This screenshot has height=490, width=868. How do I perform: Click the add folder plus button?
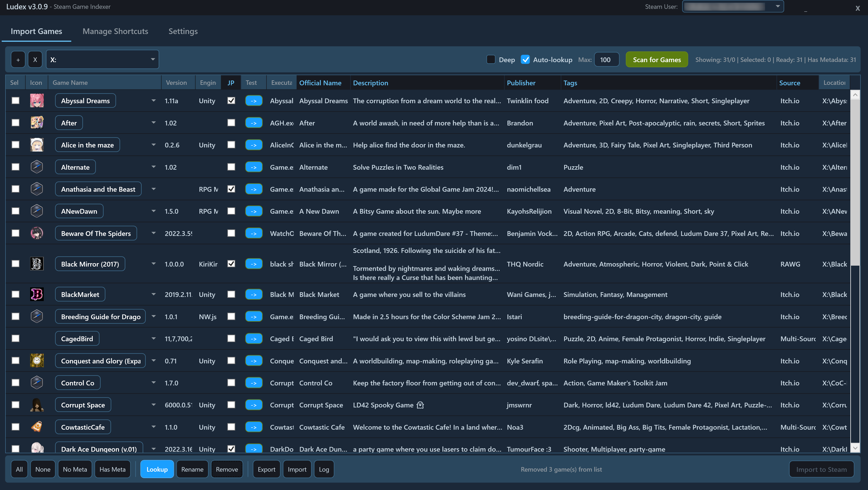pos(18,60)
